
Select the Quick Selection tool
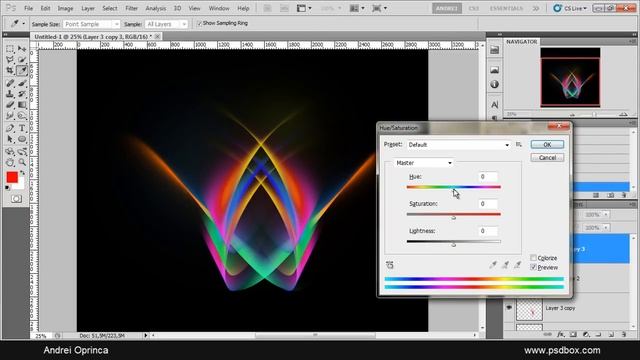(x=22, y=60)
